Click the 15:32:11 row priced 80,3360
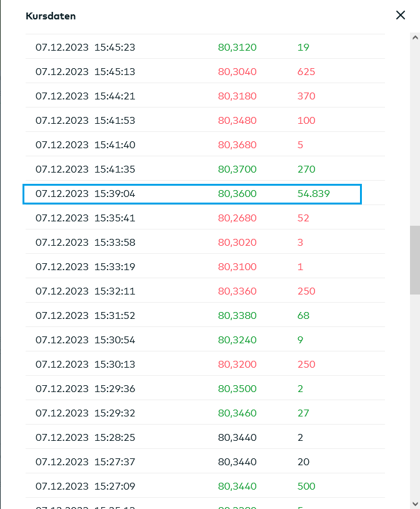This screenshot has height=509, width=420. (192, 291)
